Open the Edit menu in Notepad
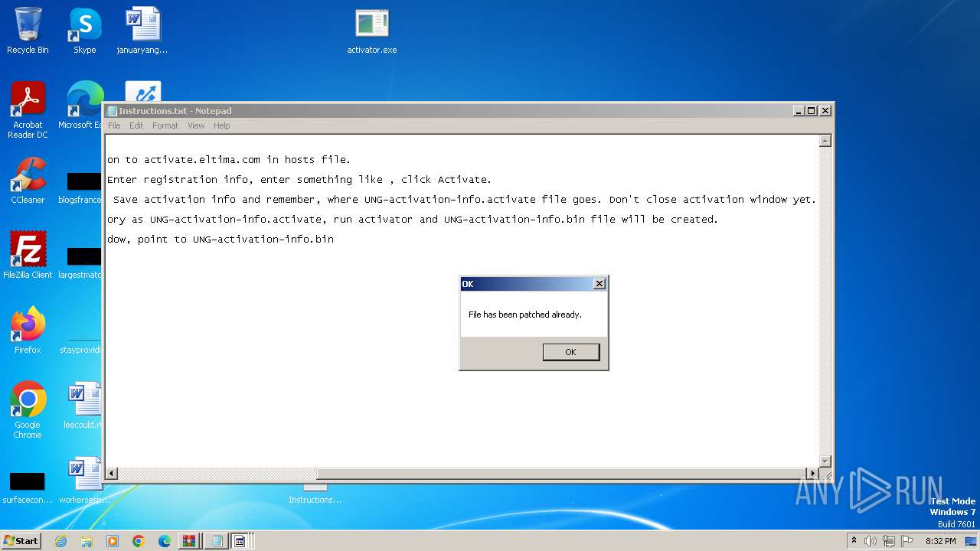 click(136, 126)
